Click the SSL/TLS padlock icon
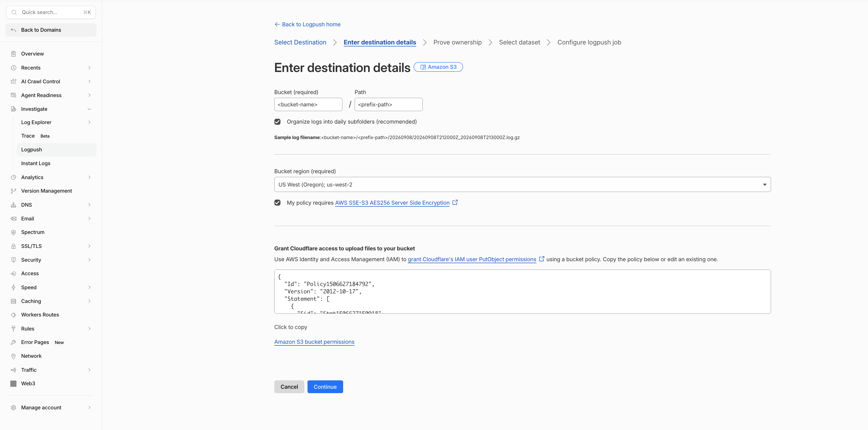This screenshot has height=430, width=868. tap(14, 246)
